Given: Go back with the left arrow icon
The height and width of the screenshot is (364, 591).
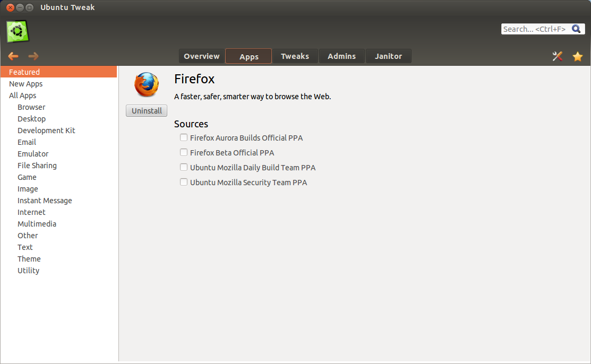Looking at the screenshot, I should point(13,56).
